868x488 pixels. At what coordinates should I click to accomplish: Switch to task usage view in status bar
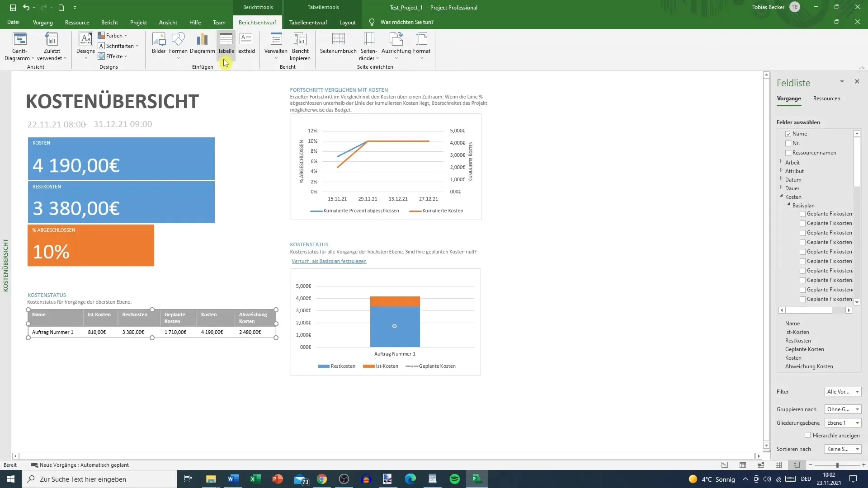click(743, 465)
